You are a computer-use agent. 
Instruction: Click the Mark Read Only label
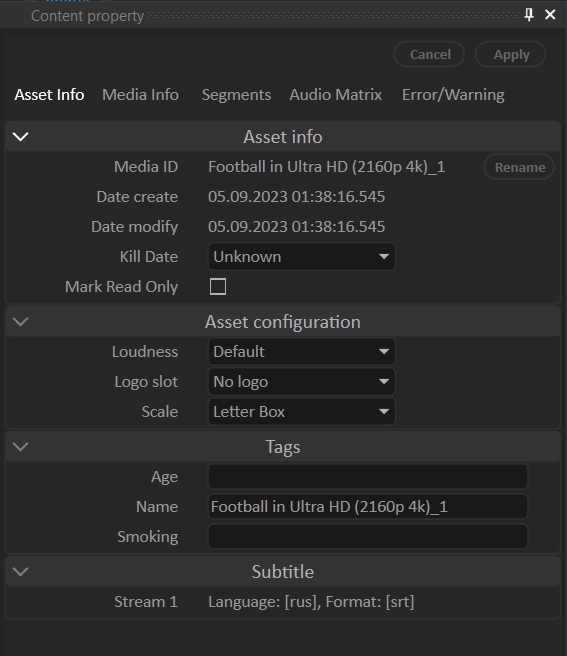(121, 287)
